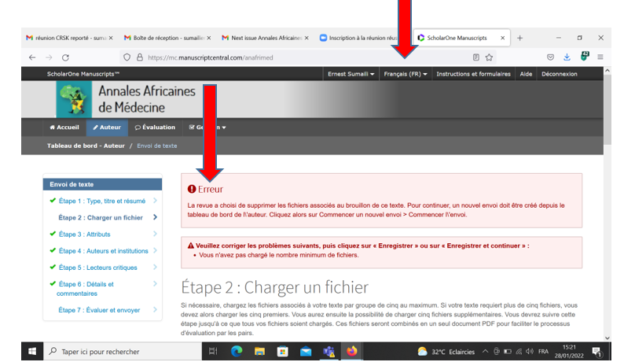Expand Étape 1 chevron in sidebar
The width and height of the screenshot is (624, 362).
[x=155, y=201]
